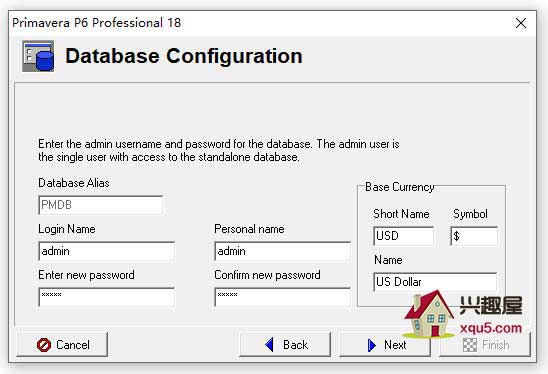The width and height of the screenshot is (548, 374).
Task: Click the Personal name label
Action: (x=249, y=229)
